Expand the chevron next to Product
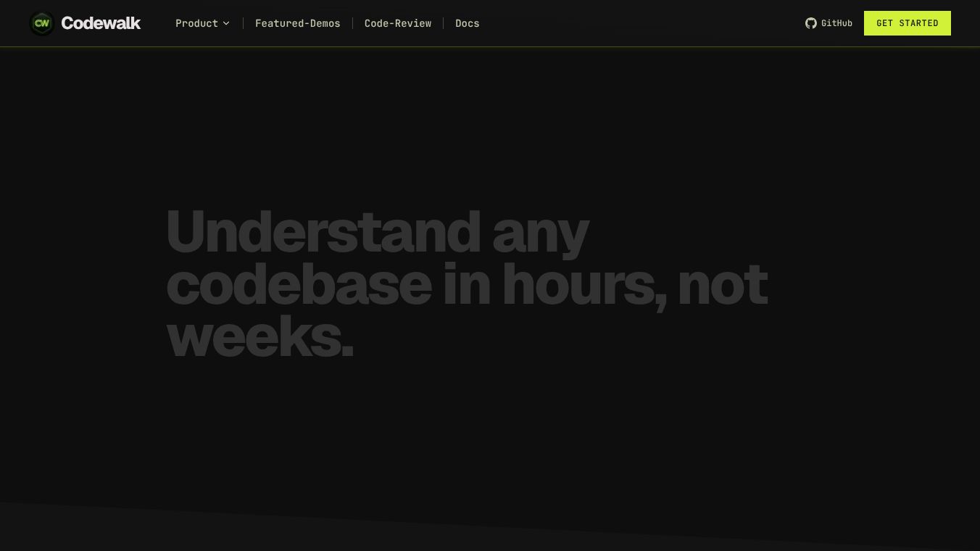The image size is (980, 551). (226, 23)
